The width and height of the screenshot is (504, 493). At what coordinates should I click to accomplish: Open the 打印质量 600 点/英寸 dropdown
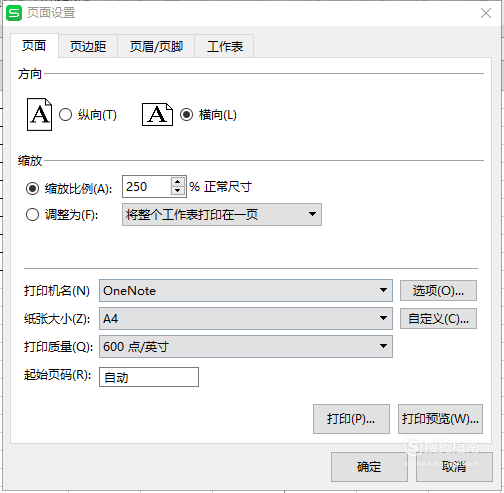(246, 347)
